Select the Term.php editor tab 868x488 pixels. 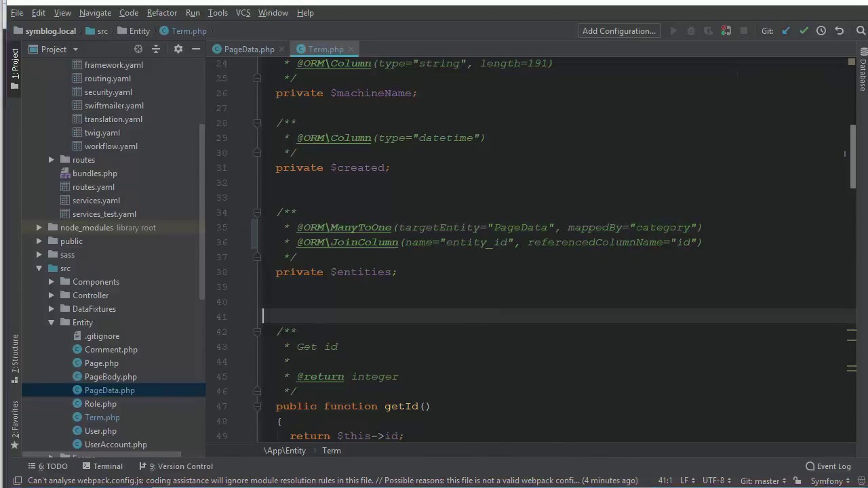click(x=325, y=49)
